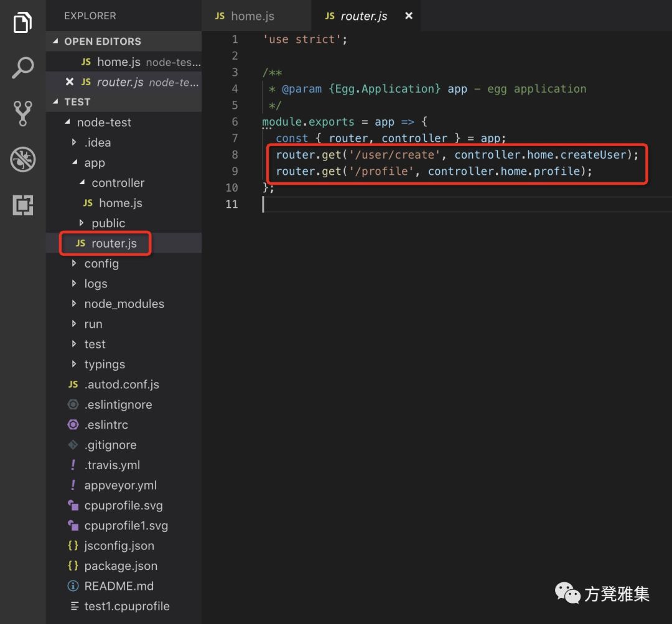Open the Source Control view icon
672x624 pixels.
[22, 114]
